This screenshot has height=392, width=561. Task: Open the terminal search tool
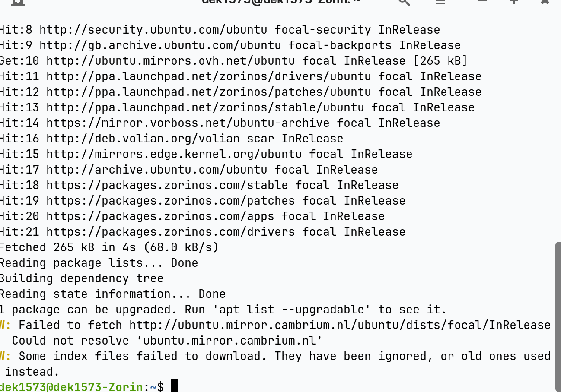[x=404, y=1]
